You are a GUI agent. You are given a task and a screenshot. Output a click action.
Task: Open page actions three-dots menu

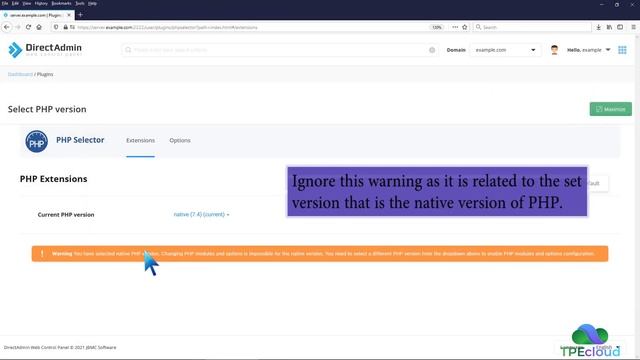[x=455, y=27]
